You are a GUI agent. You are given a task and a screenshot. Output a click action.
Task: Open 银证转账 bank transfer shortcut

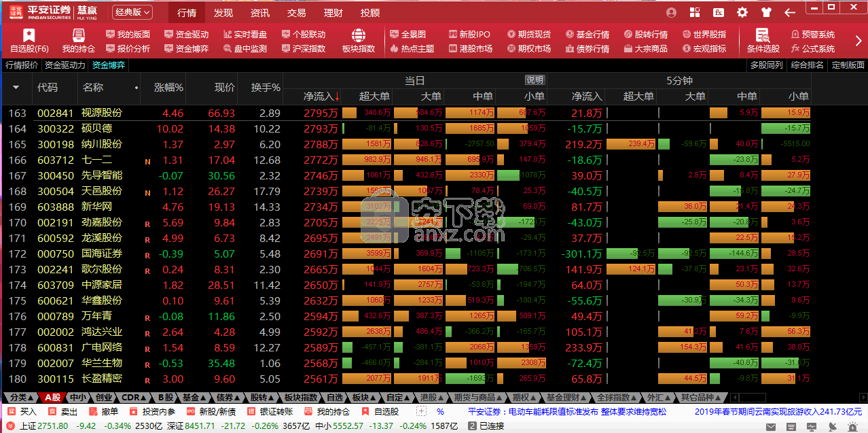270,411
